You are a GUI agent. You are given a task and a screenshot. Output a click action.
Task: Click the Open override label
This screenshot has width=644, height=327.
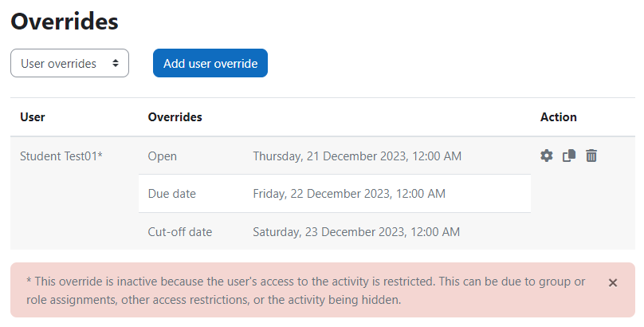click(x=163, y=156)
